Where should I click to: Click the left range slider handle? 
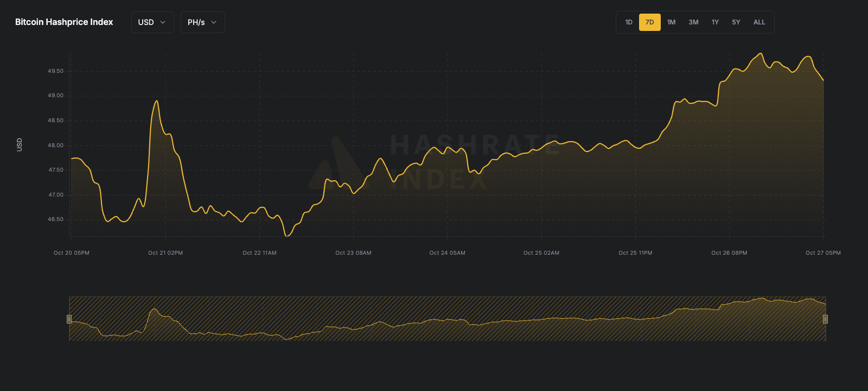(x=69, y=319)
